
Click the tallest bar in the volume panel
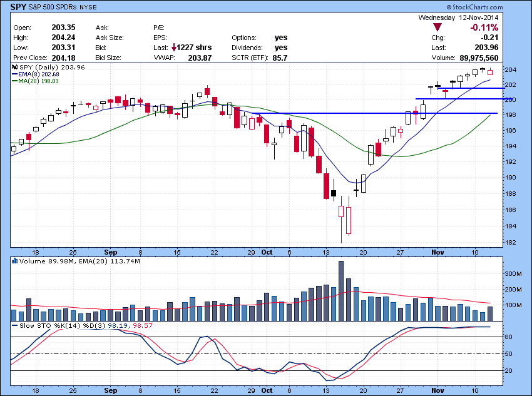(341, 291)
